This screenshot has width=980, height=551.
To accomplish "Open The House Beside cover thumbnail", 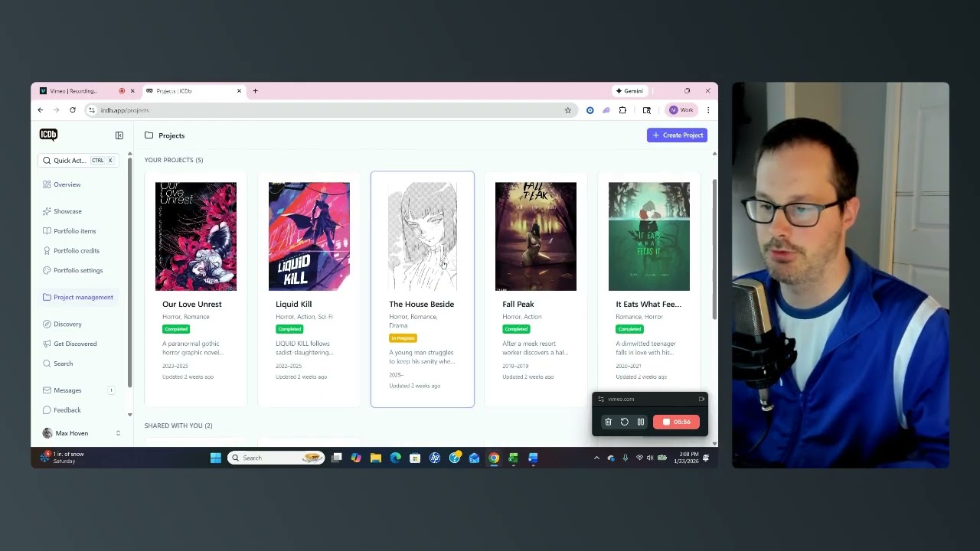I will [423, 236].
